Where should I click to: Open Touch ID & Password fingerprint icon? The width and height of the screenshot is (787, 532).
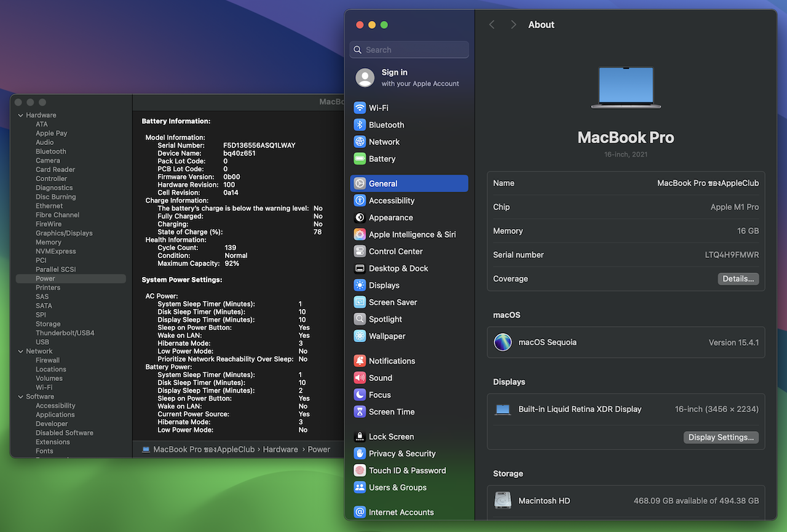[x=360, y=471]
